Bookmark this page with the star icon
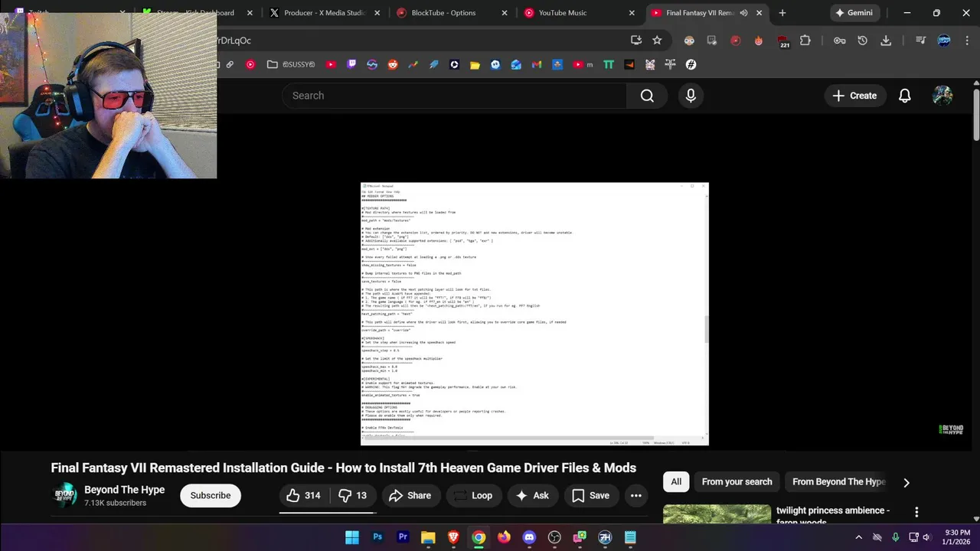 [657, 41]
